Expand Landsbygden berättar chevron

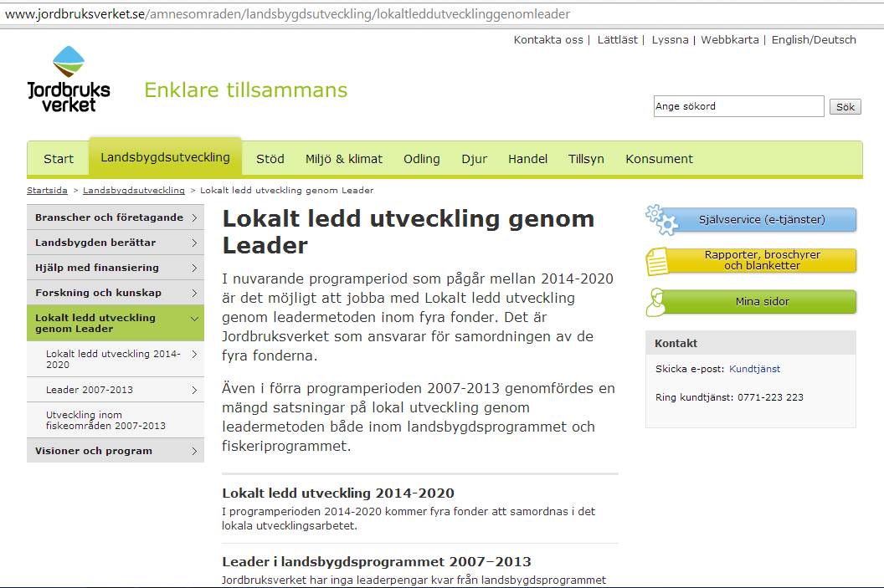[194, 243]
